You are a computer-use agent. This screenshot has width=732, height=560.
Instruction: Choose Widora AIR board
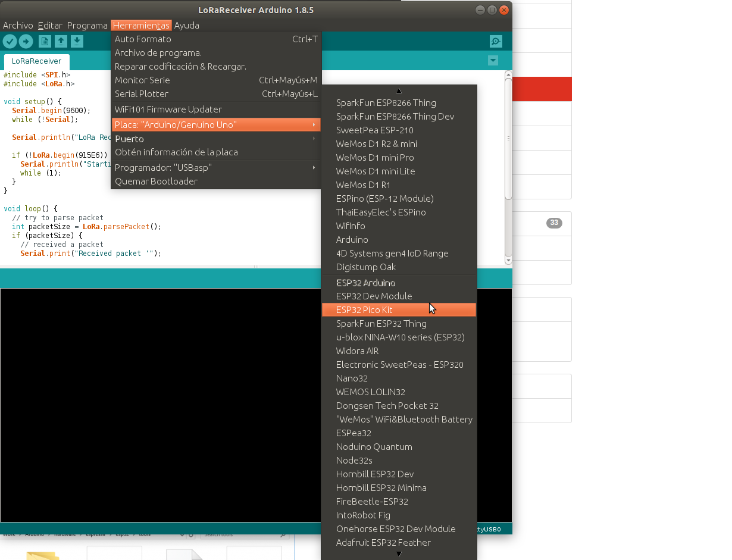[399, 351]
